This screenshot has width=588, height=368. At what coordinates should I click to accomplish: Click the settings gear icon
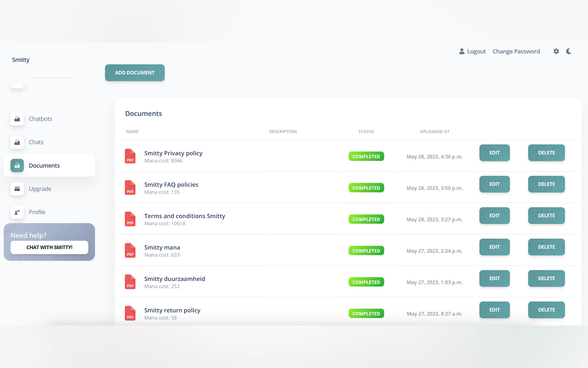pyautogui.click(x=556, y=51)
